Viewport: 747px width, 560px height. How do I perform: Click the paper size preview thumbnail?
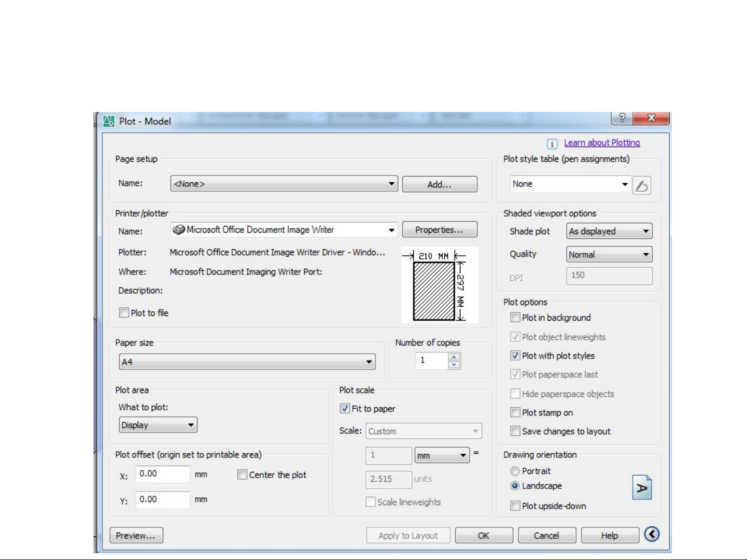tap(440, 285)
